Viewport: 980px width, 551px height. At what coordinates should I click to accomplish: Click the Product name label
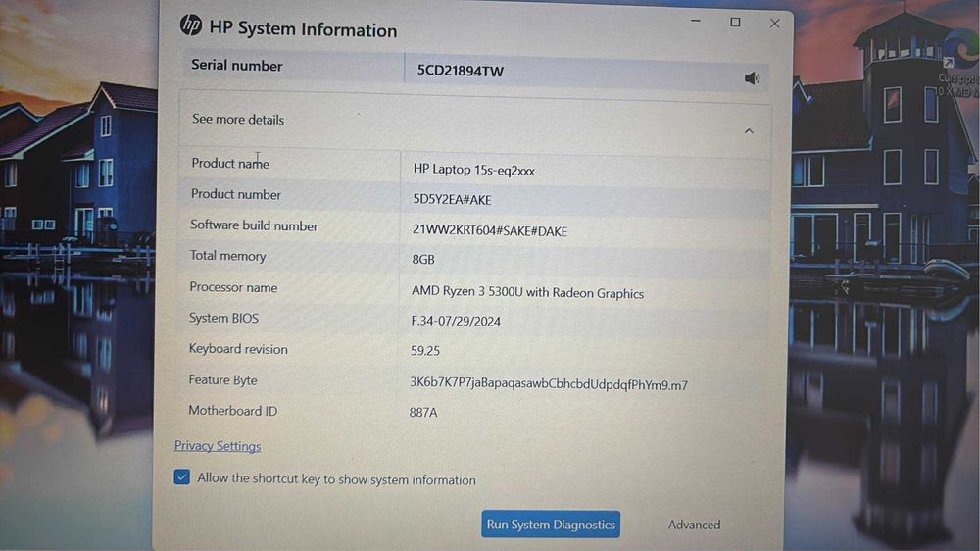coord(230,163)
